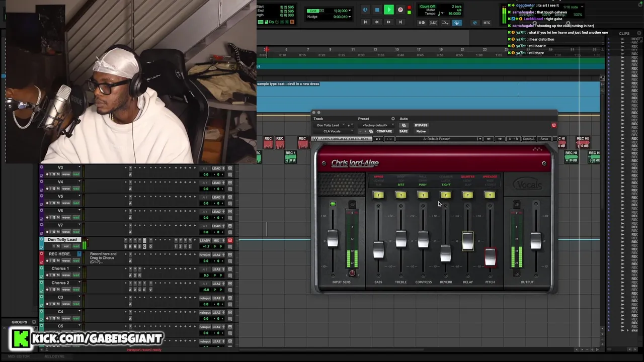The image size is (644, 362).
Task: Open the LEADV input selector on Don Tolly Lead
Action: pyautogui.click(x=205, y=240)
